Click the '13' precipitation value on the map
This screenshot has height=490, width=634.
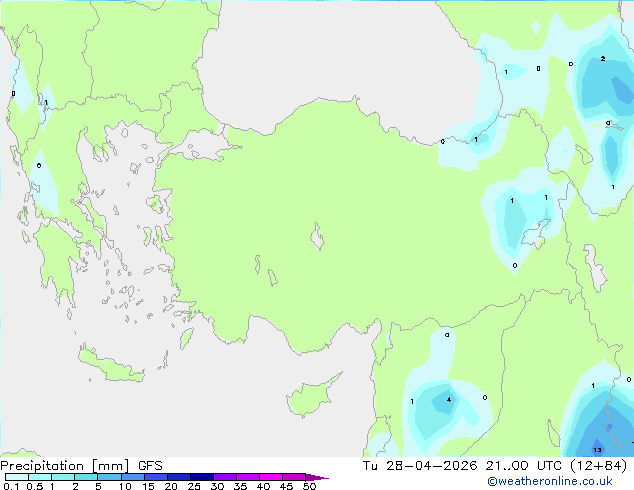(x=597, y=450)
